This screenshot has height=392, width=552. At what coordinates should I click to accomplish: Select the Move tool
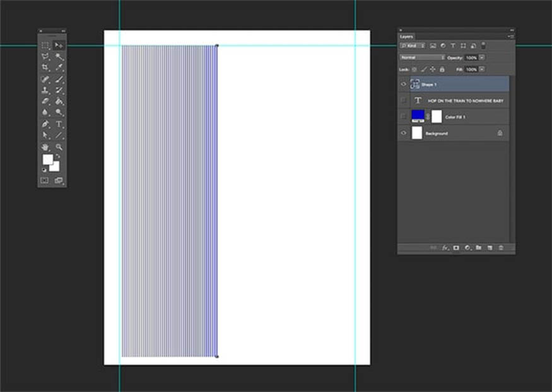pos(59,45)
